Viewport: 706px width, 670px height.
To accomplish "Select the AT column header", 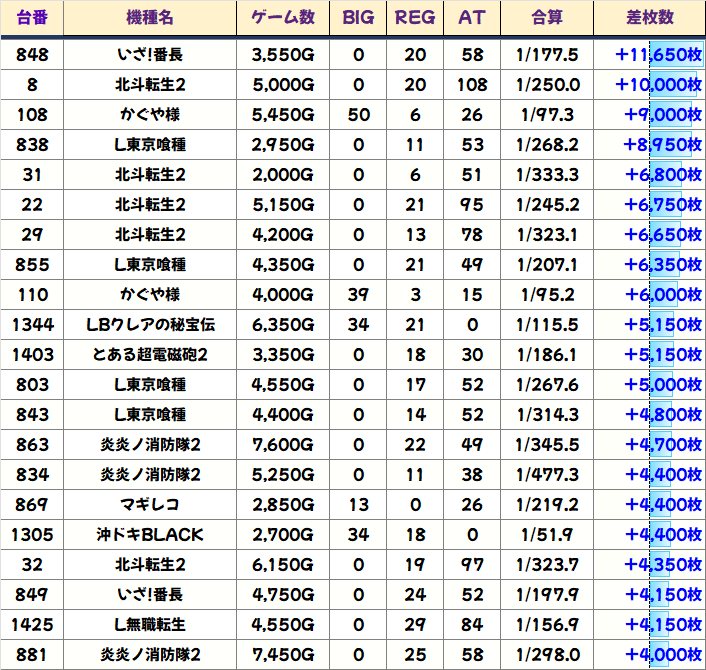I will coord(471,18).
